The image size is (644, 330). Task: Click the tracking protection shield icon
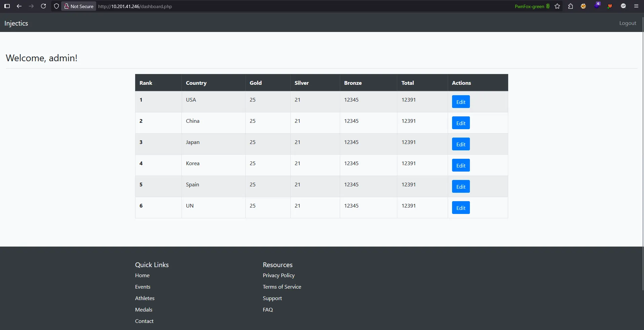(x=56, y=6)
